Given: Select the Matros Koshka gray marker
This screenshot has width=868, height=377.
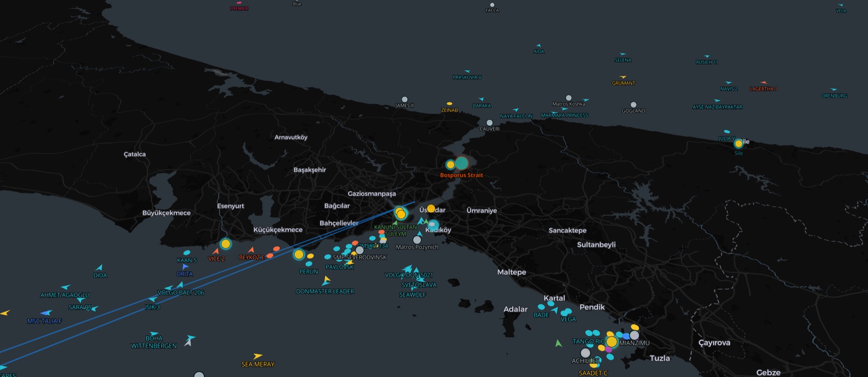Looking at the screenshot, I should pyautogui.click(x=569, y=98).
